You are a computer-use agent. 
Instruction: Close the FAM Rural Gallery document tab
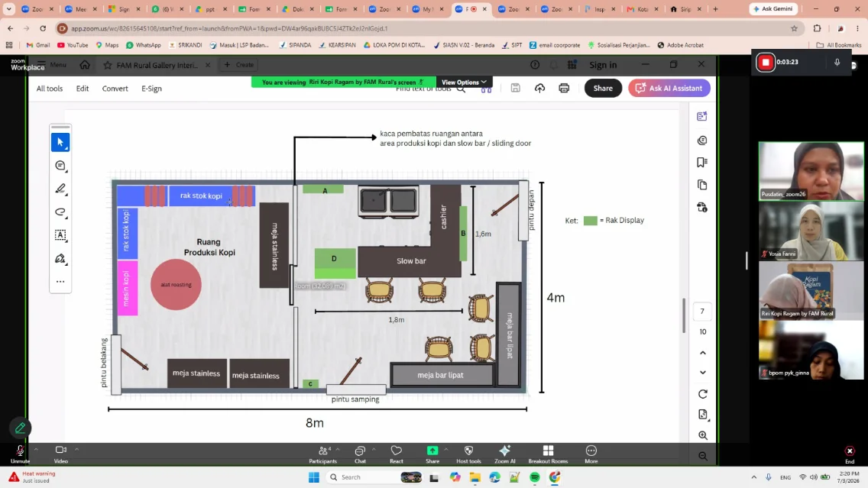coord(208,65)
